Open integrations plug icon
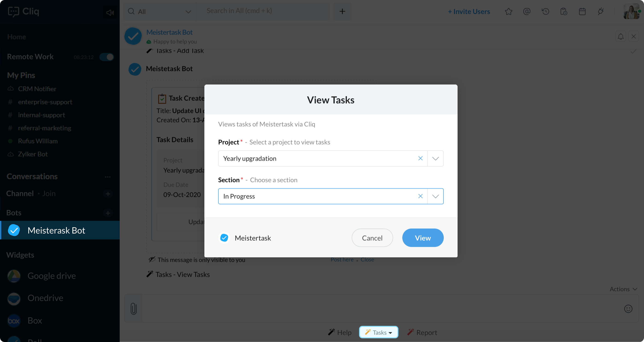Image resolution: width=644 pixels, height=342 pixels. click(600, 12)
